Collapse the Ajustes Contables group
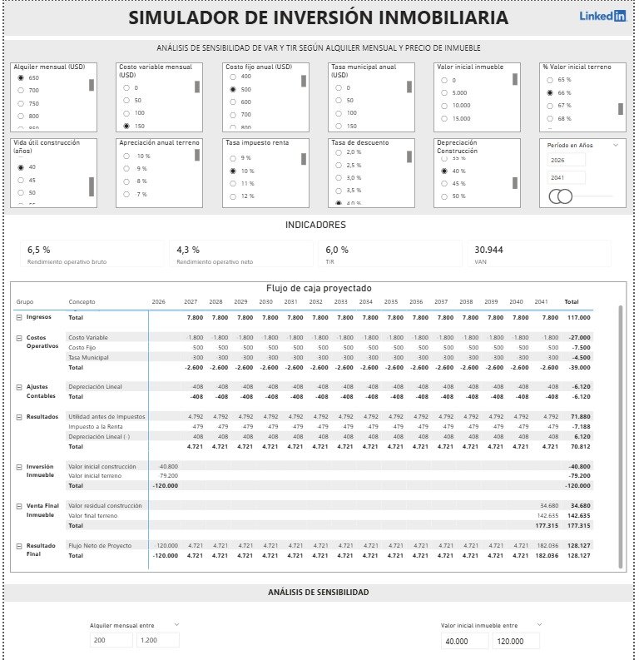This screenshot has width=644, height=660. pyautogui.click(x=19, y=387)
